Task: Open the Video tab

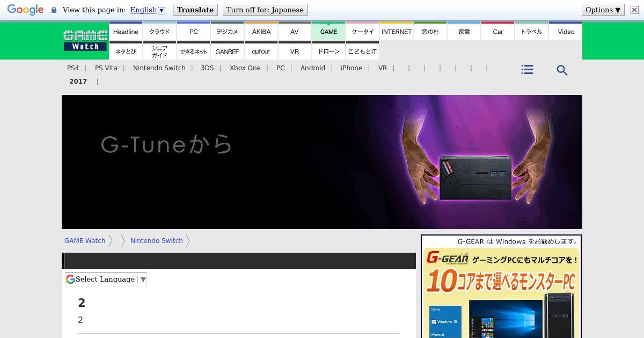Action: pos(566,32)
